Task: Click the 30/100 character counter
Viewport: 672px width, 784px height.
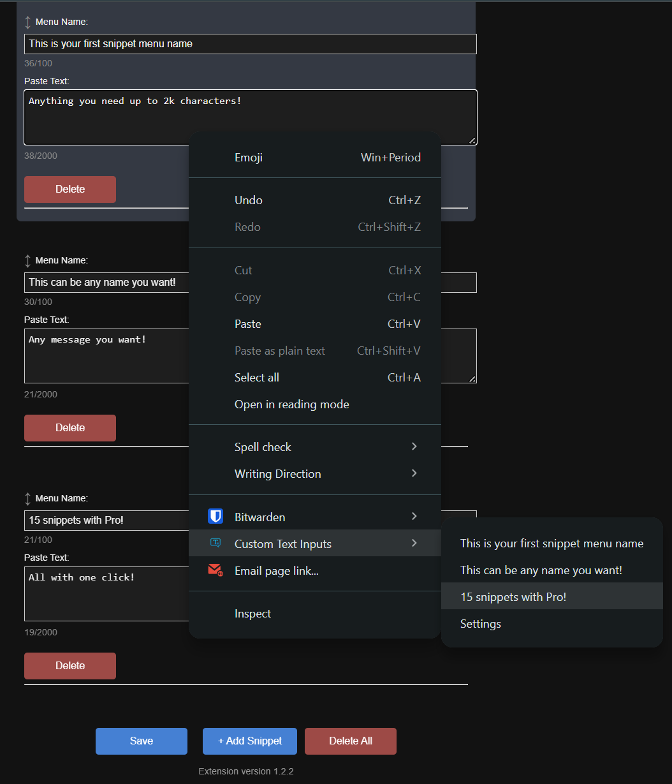Action: point(38,302)
